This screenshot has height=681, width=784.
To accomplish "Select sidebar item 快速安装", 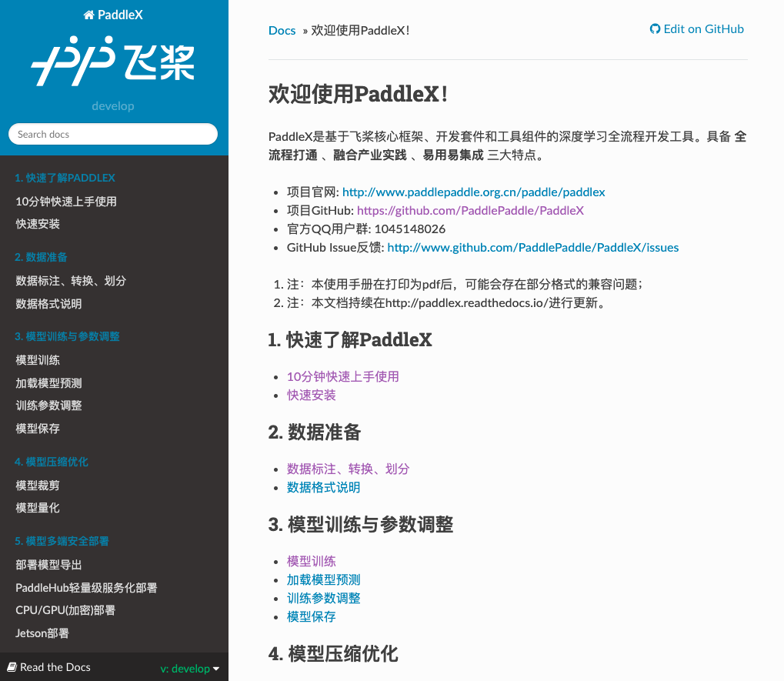I will (38, 224).
